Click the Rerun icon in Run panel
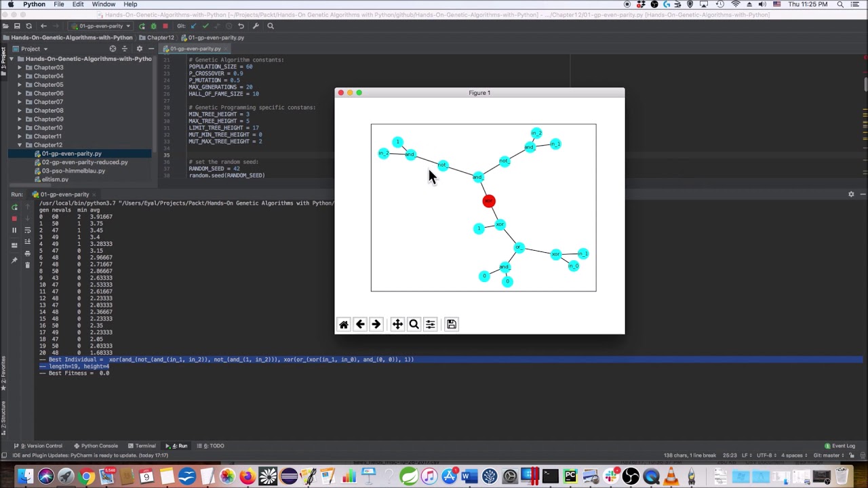The width and height of the screenshot is (868, 488). point(14,207)
